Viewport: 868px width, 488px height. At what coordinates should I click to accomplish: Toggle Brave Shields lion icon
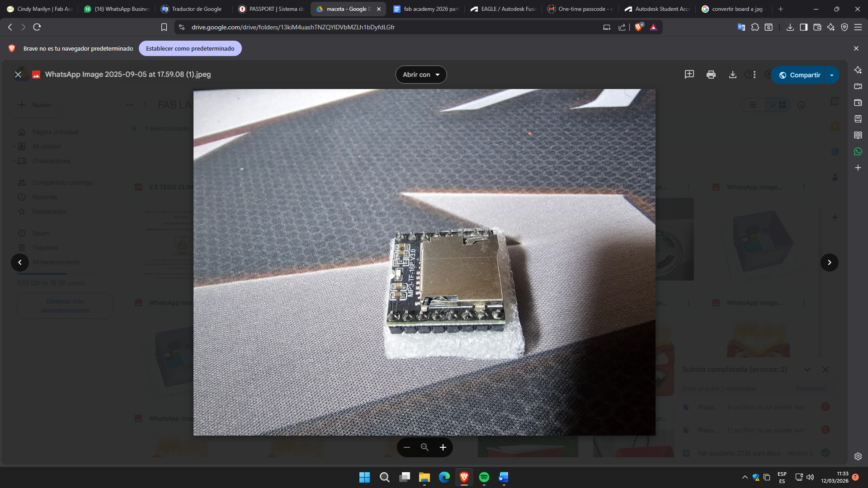click(x=638, y=27)
